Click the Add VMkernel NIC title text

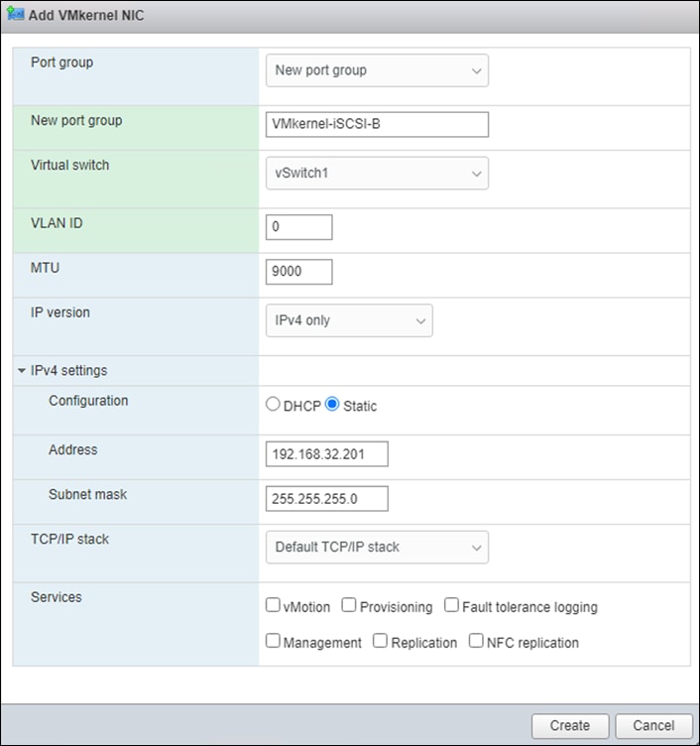coord(86,15)
